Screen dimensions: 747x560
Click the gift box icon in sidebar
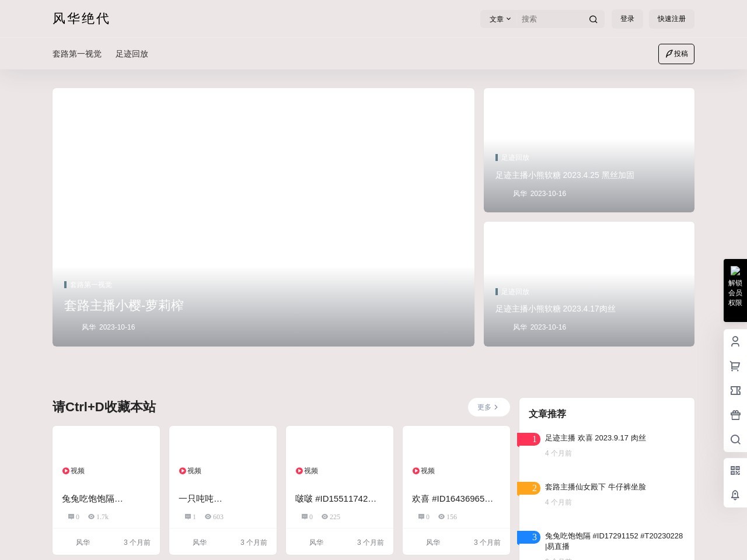pos(735,415)
